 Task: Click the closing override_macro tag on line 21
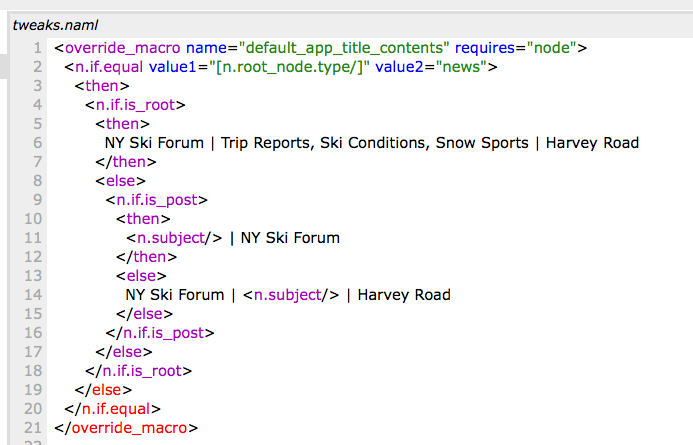tap(126, 428)
